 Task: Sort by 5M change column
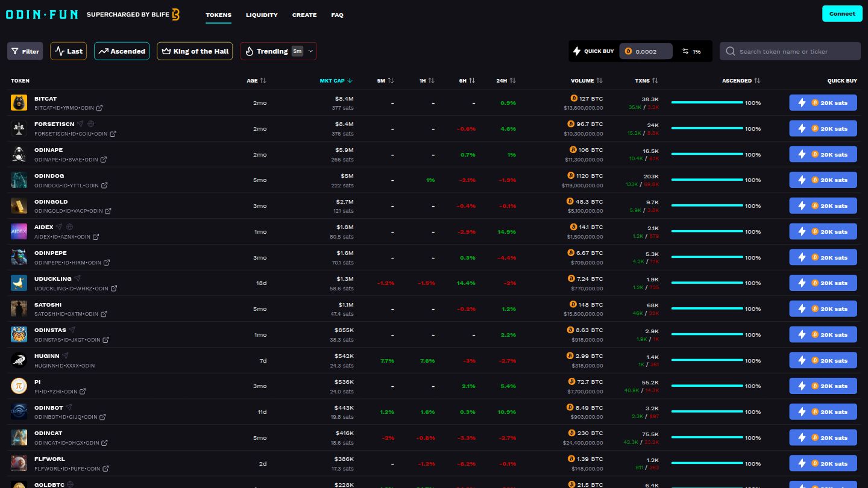pyautogui.click(x=385, y=81)
